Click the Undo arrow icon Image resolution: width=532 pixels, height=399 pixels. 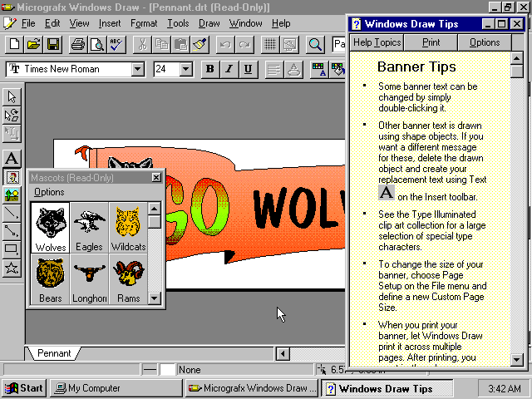point(225,44)
